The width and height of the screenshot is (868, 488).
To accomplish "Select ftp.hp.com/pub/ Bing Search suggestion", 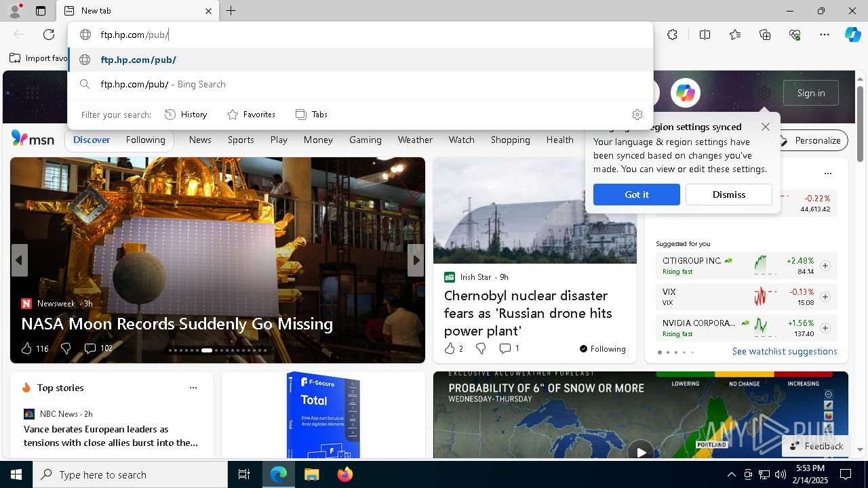I will [360, 84].
